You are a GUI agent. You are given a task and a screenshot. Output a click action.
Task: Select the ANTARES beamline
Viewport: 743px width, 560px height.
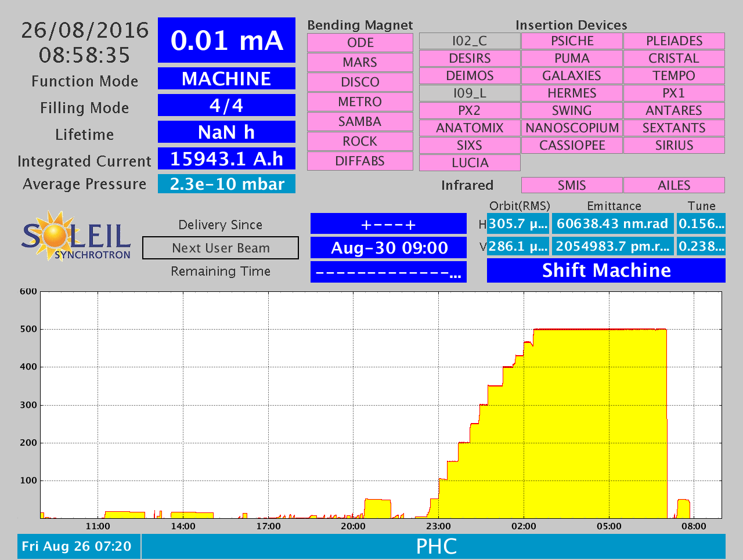[674, 111]
